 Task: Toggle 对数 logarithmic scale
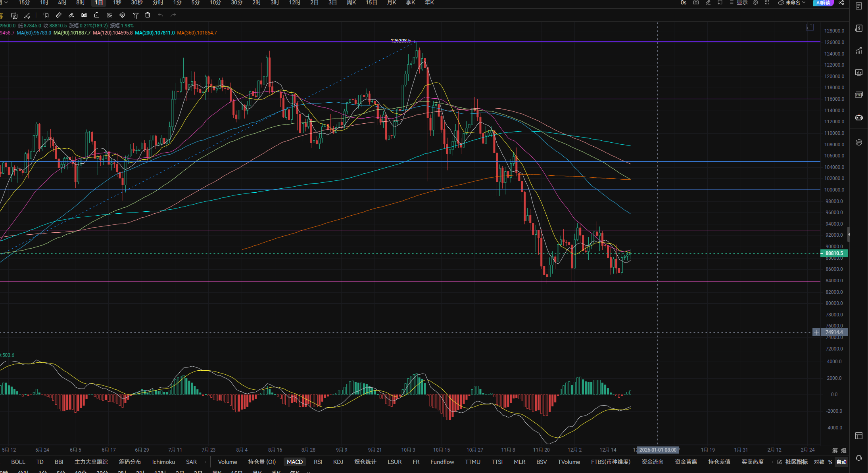point(819,462)
